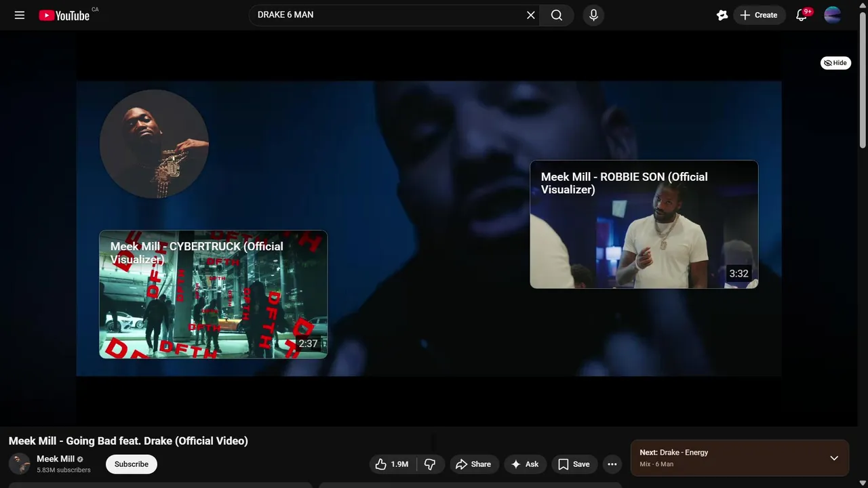Open the notifications bell
Screen dimensions: 868x488
tap(802, 15)
